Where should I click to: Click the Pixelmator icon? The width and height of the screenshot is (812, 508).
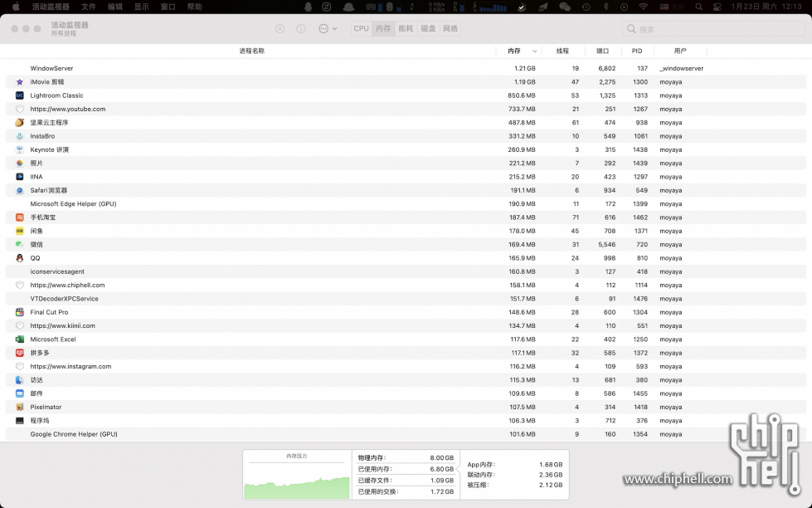pos(20,407)
